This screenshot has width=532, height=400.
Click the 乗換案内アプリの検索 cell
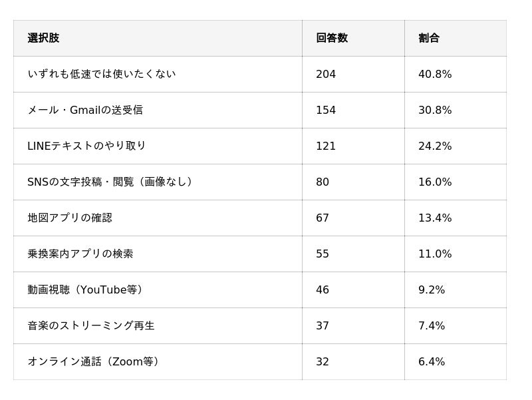coord(80,254)
